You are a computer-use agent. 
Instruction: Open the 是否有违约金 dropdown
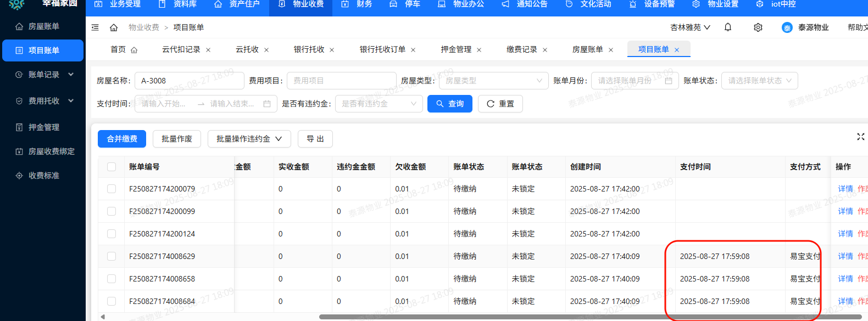pos(379,104)
